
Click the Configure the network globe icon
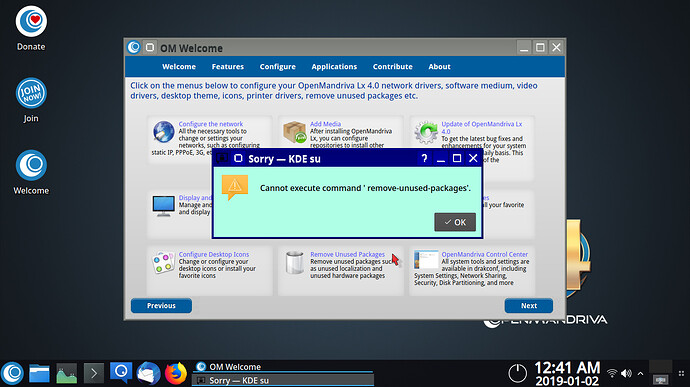point(163,132)
